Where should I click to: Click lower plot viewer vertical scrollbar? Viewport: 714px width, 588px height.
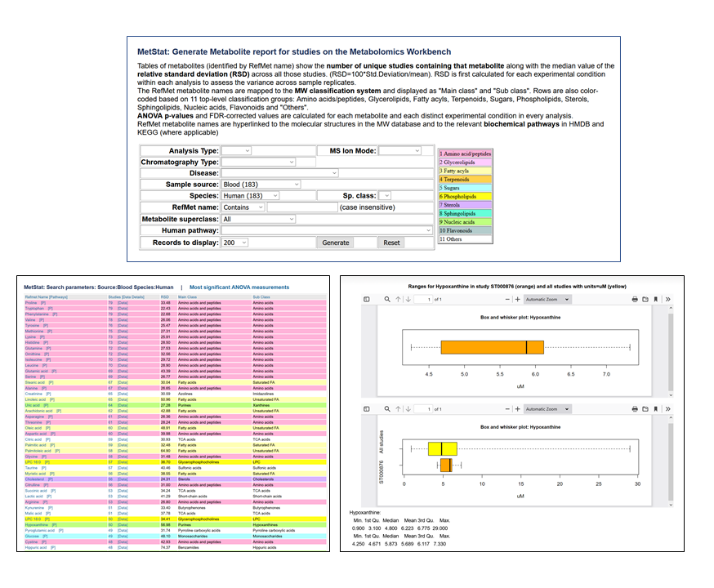tap(670, 461)
